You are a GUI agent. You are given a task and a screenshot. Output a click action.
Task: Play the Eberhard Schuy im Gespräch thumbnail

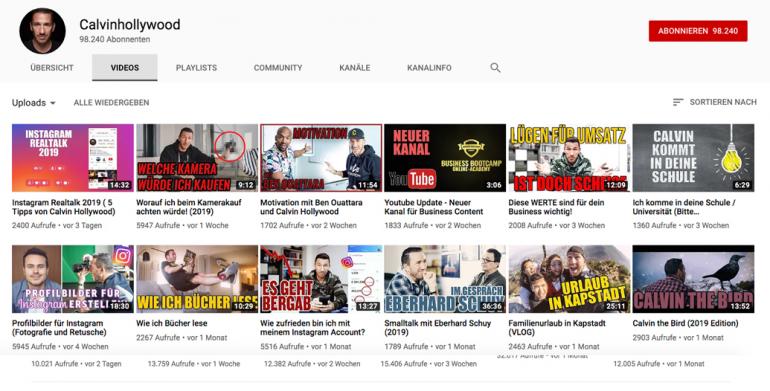[445, 279]
